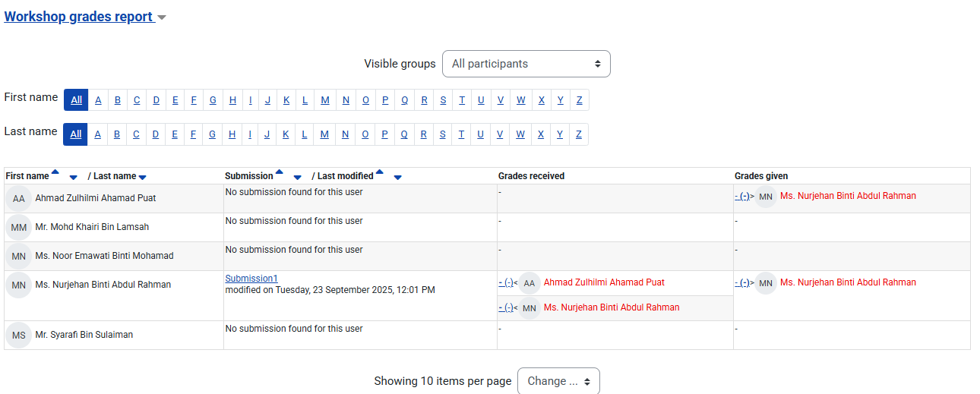Sort Submission column ascending arrow

click(279, 172)
